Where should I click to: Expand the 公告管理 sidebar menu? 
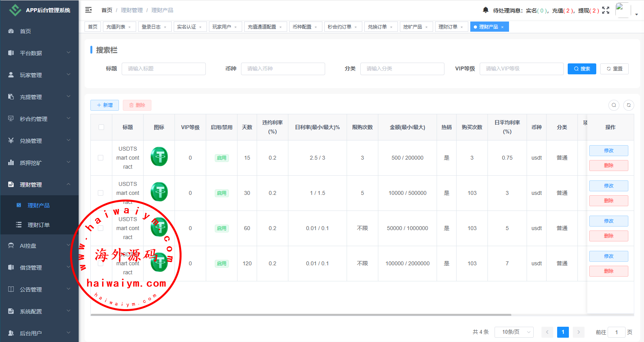pos(39,290)
